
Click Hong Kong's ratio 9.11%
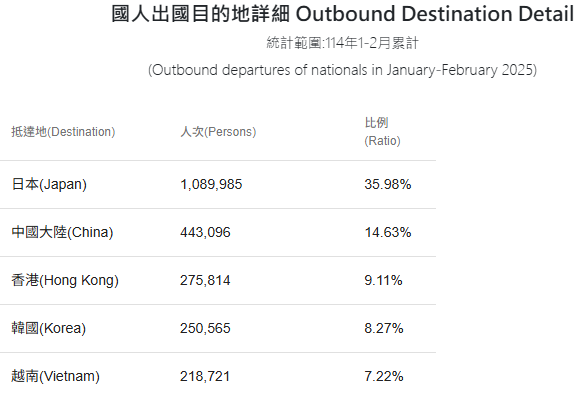pos(383,280)
